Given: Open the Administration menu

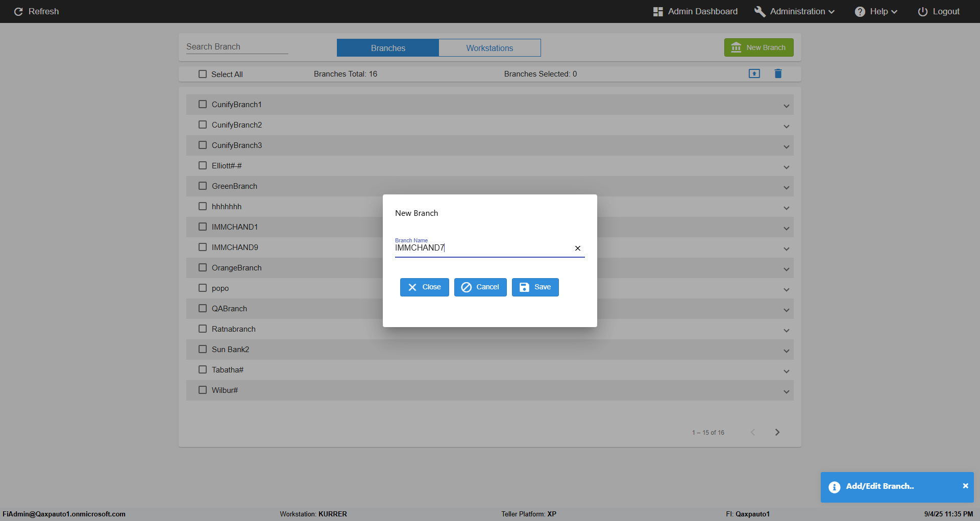Looking at the screenshot, I should (x=795, y=11).
